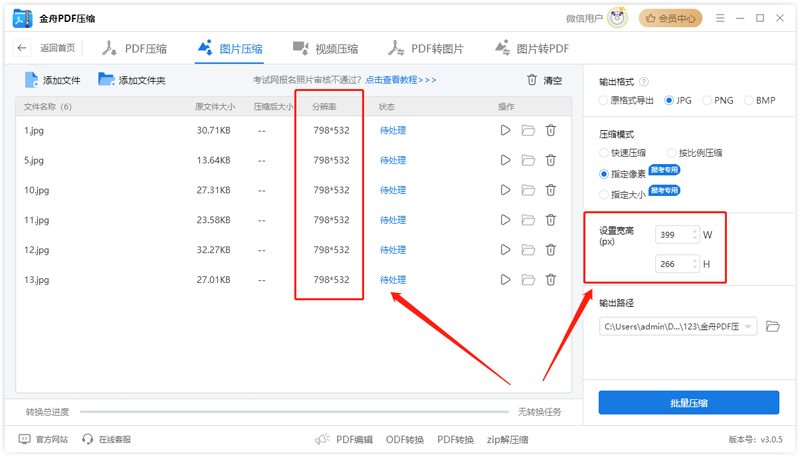Open output folder for 11.jpg
Image resolution: width=800 pixels, height=457 pixels.
pos(528,220)
